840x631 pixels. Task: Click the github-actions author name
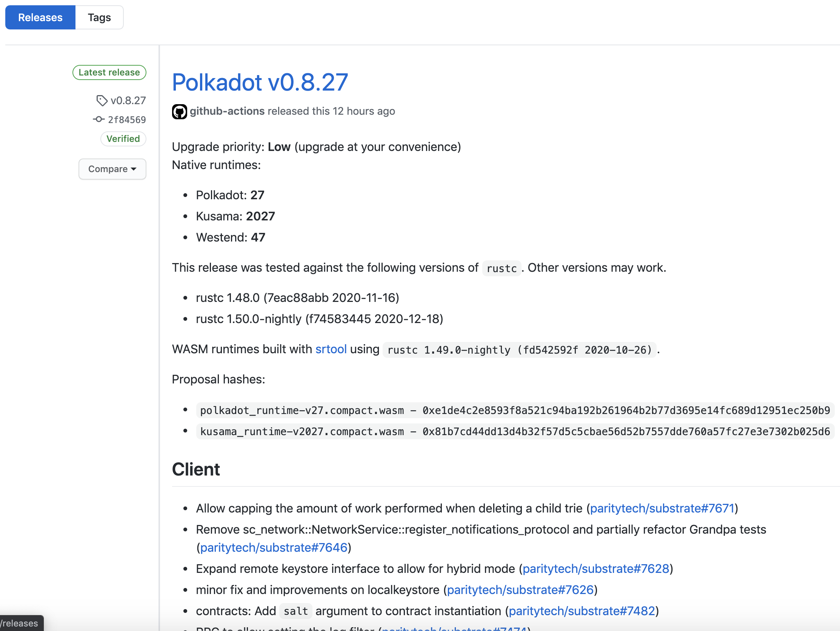(227, 111)
